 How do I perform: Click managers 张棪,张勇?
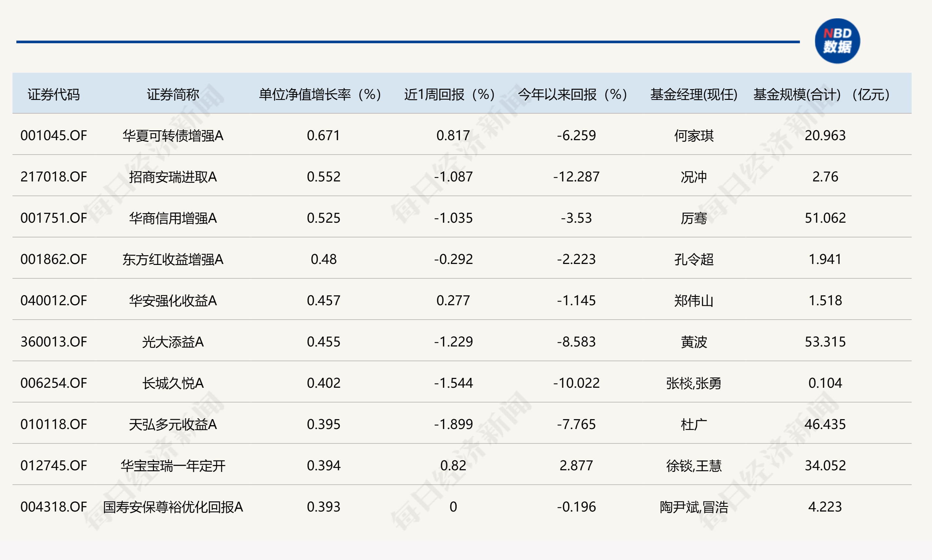[x=694, y=383]
